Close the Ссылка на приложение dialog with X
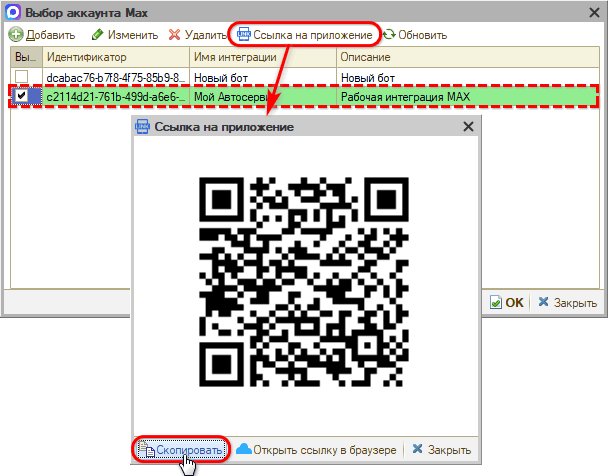 click(468, 127)
